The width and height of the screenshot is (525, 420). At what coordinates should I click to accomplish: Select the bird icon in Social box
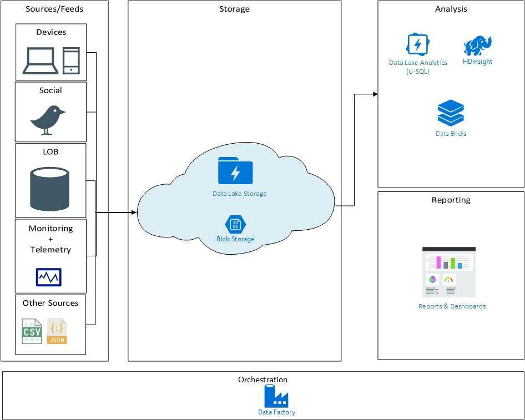(48, 120)
